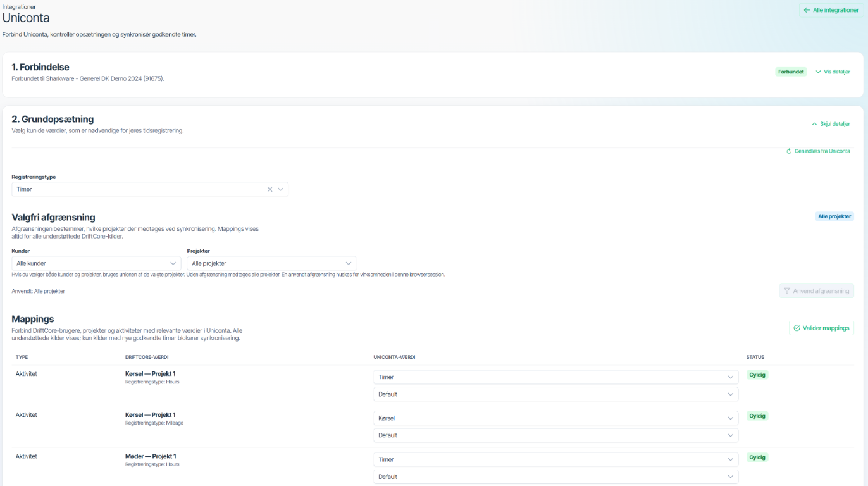Open the Projekter dropdown showing Alle projekter
Viewport: 868px width, 486px height.
point(271,263)
